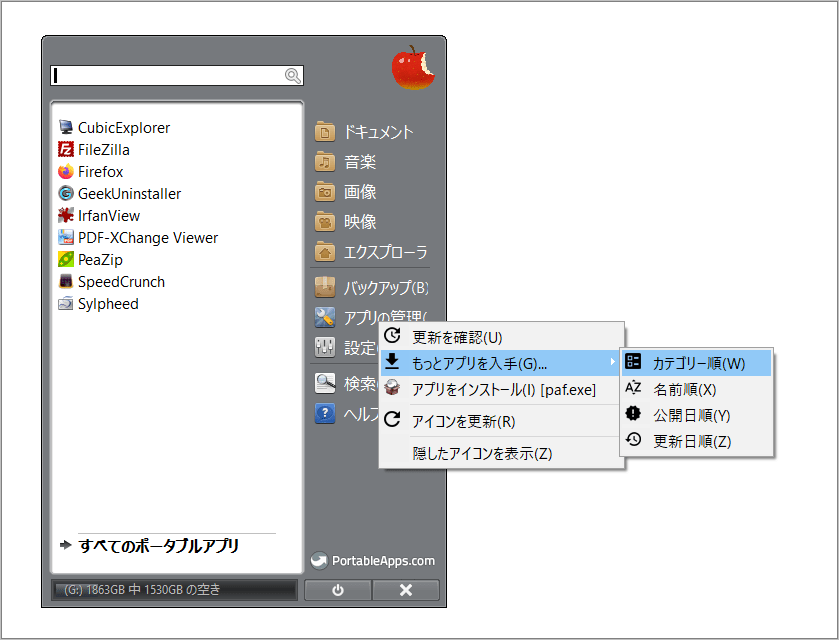Choose 名前順(X) in submenu
The height and width of the screenshot is (640, 839).
697,389
